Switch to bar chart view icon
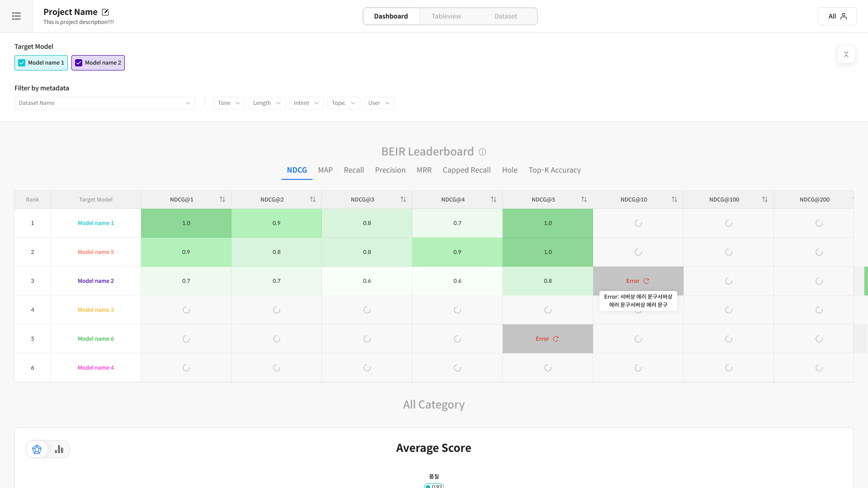Viewport: 868px width, 488px height. (x=59, y=449)
